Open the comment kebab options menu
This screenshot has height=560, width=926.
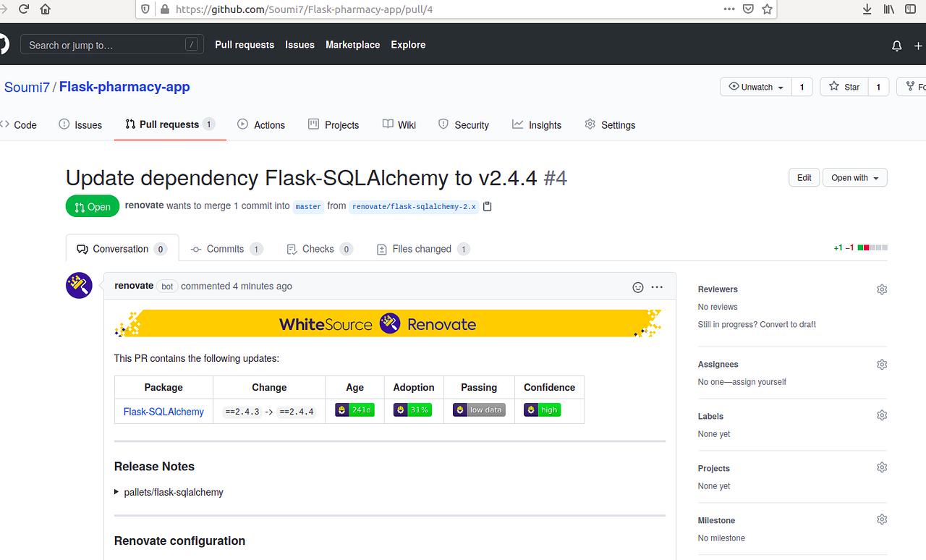pyautogui.click(x=657, y=287)
